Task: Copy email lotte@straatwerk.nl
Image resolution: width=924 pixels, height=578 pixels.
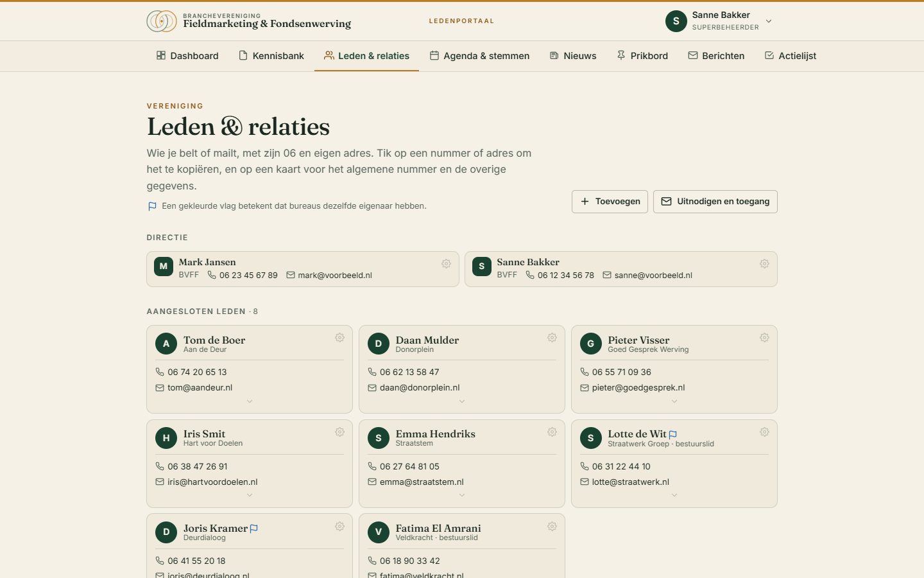Action: (x=625, y=482)
